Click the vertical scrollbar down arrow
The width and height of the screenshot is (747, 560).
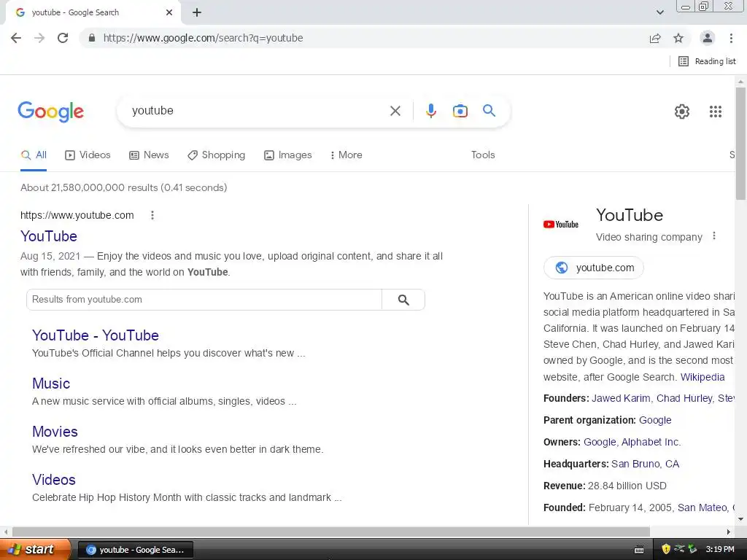point(740,519)
